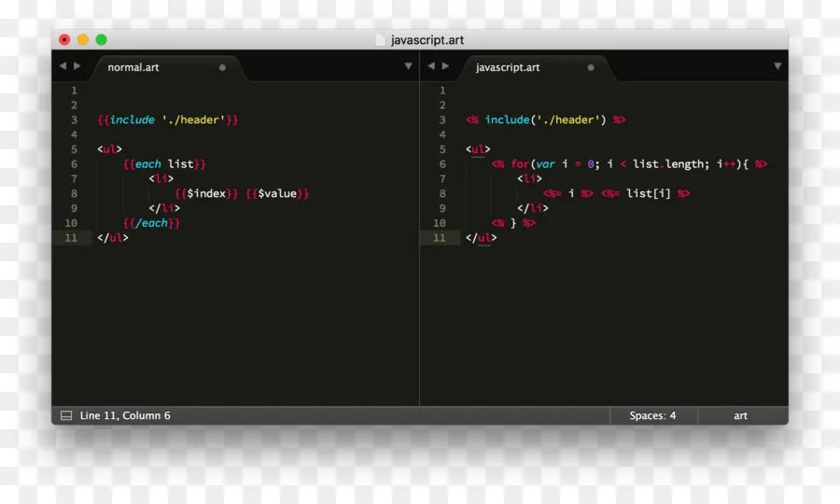
Task: Click line number 3 in the left gutter
Action: coord(74,120)
